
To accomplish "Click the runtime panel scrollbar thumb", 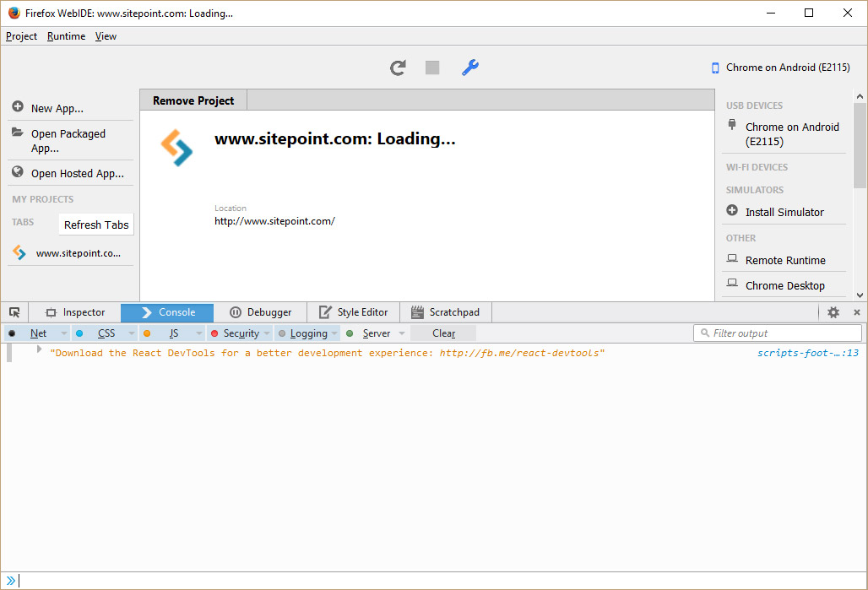I will coord(860,145).
